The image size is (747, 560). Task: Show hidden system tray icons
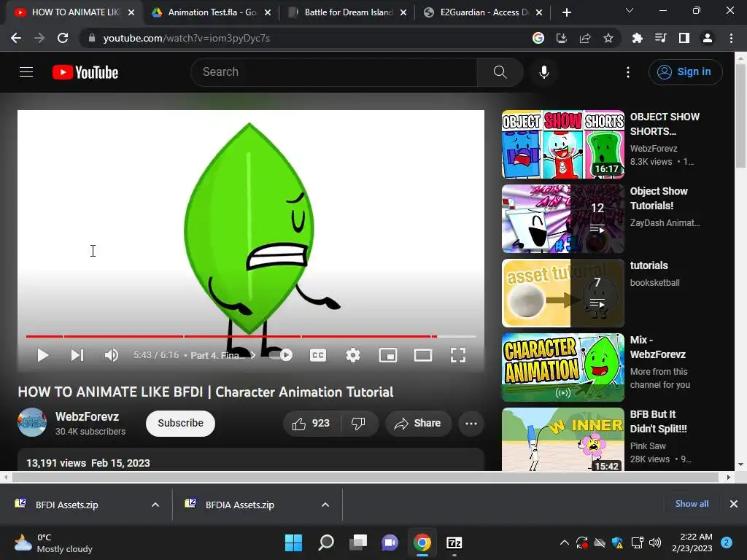coord(565,542)
